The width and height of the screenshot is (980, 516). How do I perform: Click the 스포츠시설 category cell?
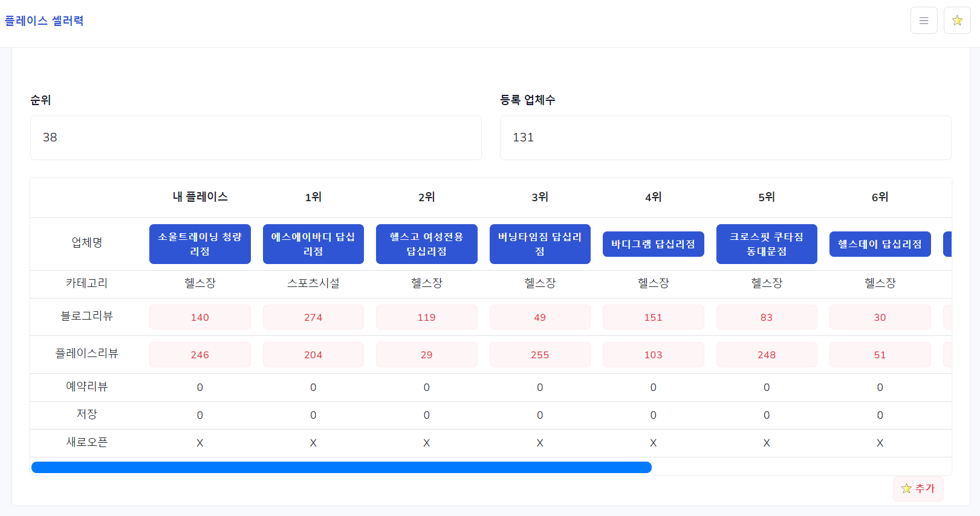(x=313, y=283)
